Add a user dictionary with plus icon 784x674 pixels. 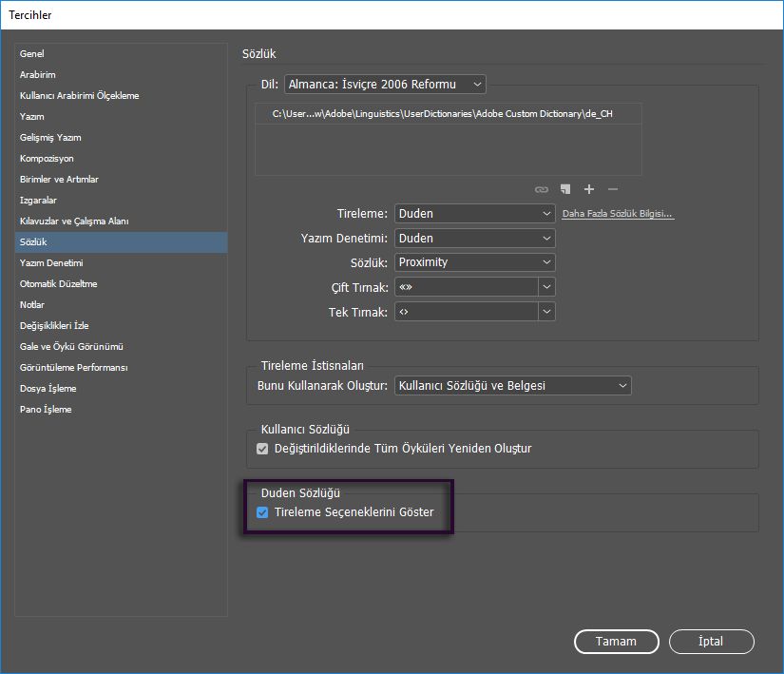(589, 189)
